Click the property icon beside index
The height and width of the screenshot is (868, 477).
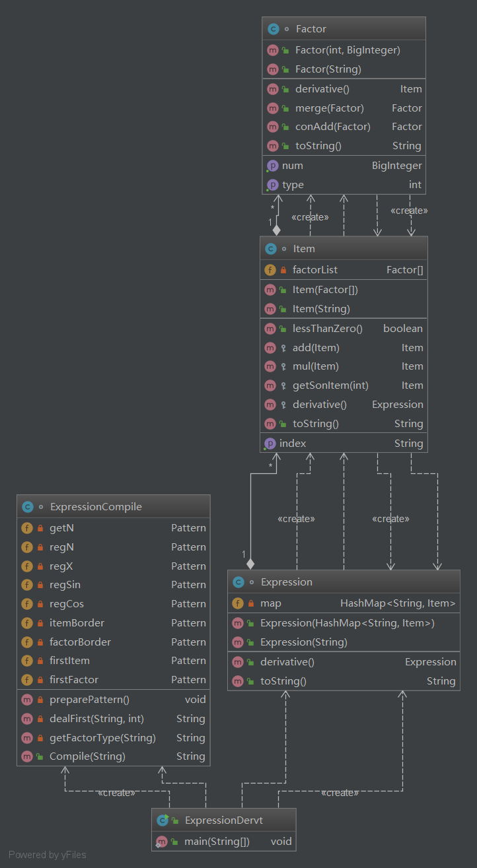point(270,444)
